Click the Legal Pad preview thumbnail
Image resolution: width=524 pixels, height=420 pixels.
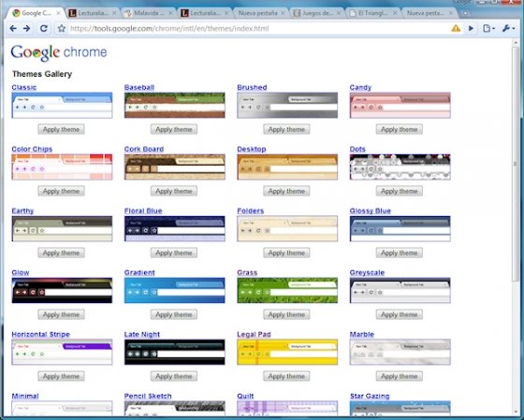click(x=287, y=352)
